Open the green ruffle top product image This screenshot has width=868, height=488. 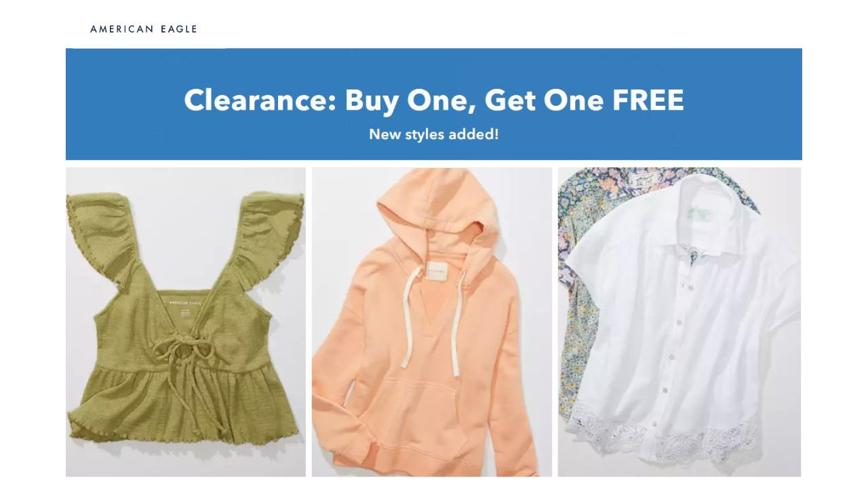(186, 322)
